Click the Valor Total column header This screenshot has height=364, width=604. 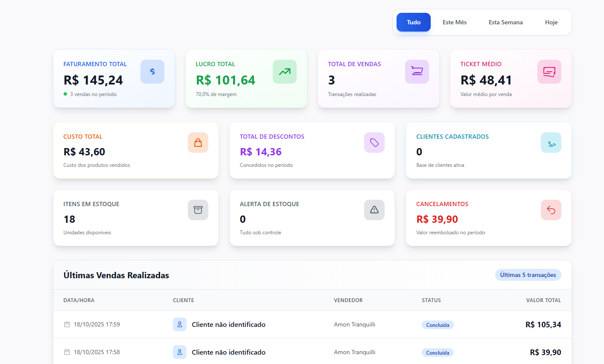[x=543, y=300]
